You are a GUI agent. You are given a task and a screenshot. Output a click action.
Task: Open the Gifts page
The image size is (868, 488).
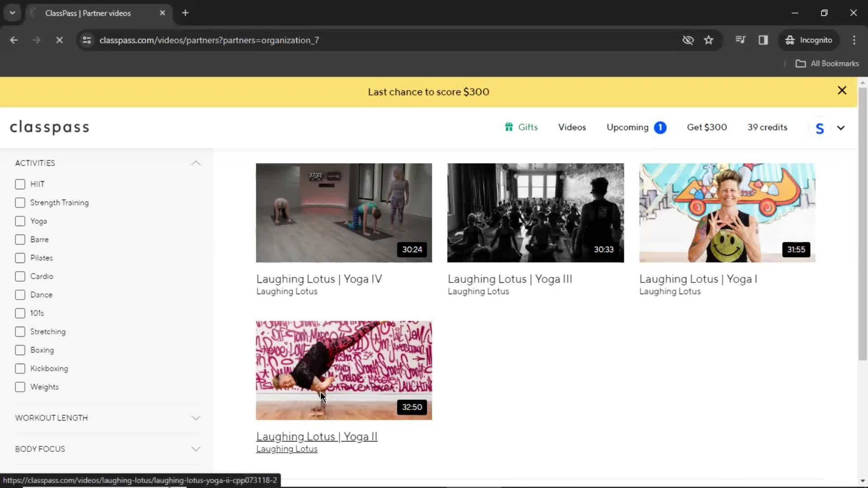(x=521, y=127)
